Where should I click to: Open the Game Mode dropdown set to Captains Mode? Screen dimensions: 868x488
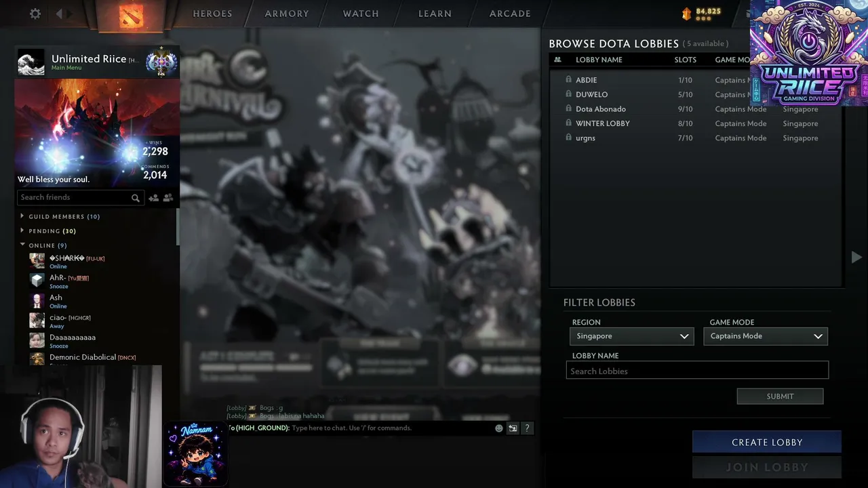click(x=766, y=336)
